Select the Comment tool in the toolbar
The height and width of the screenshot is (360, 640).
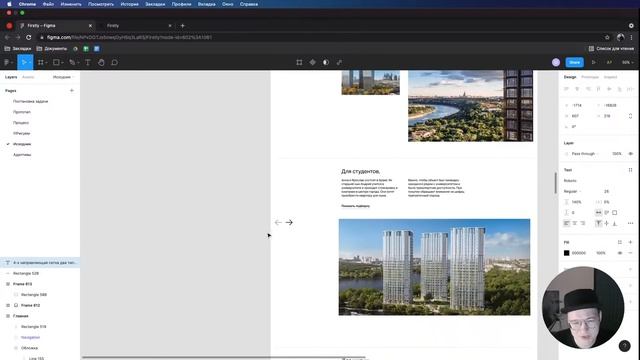(115, 62)
